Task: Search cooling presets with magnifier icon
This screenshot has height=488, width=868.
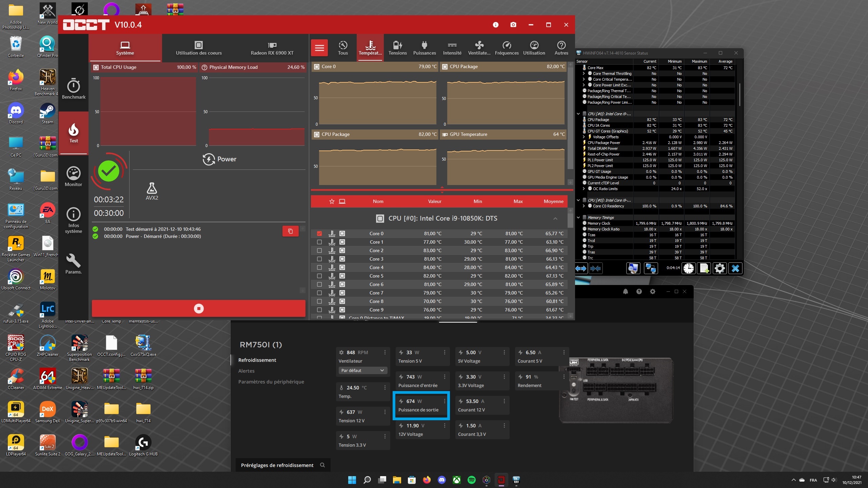Action: click(322, 465)
